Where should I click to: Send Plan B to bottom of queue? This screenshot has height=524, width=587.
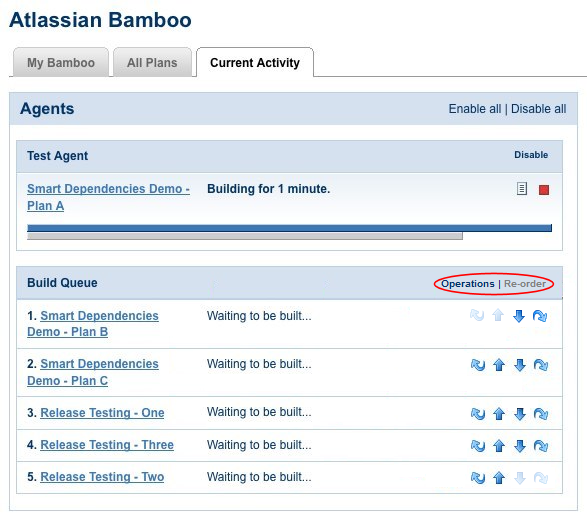[540, 316]
